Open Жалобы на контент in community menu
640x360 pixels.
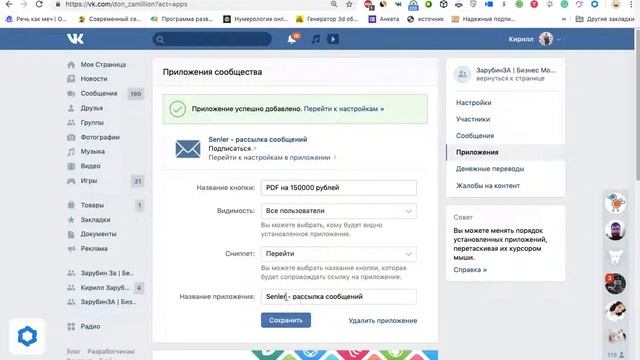pos(488,186)
